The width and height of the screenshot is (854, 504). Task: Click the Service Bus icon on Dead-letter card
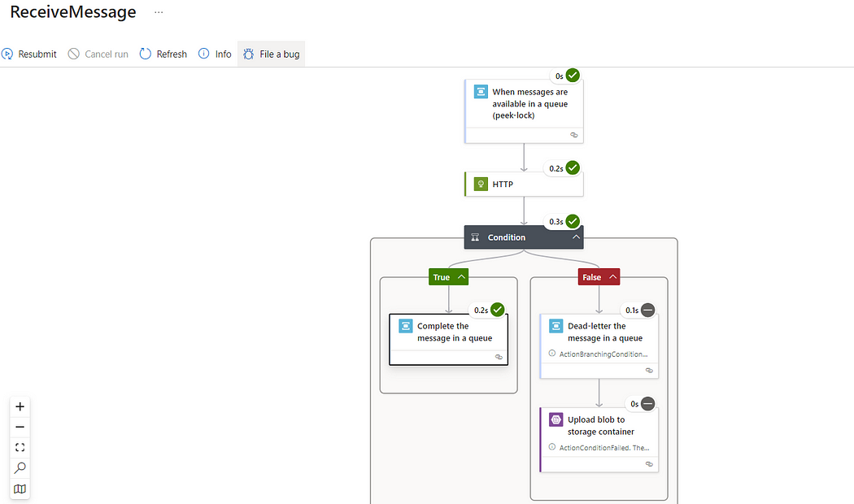pyautogui.click(x=556, y=325)
